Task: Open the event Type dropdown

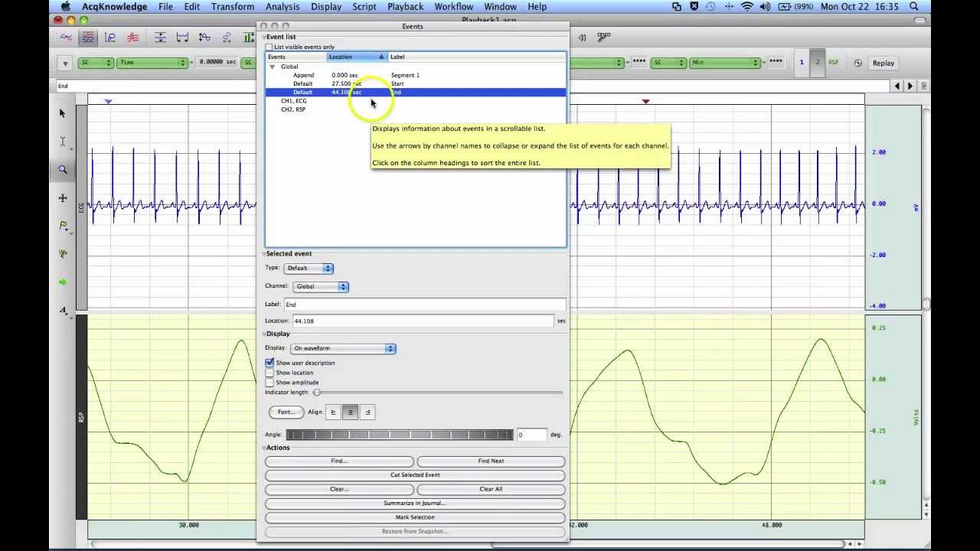Action: point(309,268)
